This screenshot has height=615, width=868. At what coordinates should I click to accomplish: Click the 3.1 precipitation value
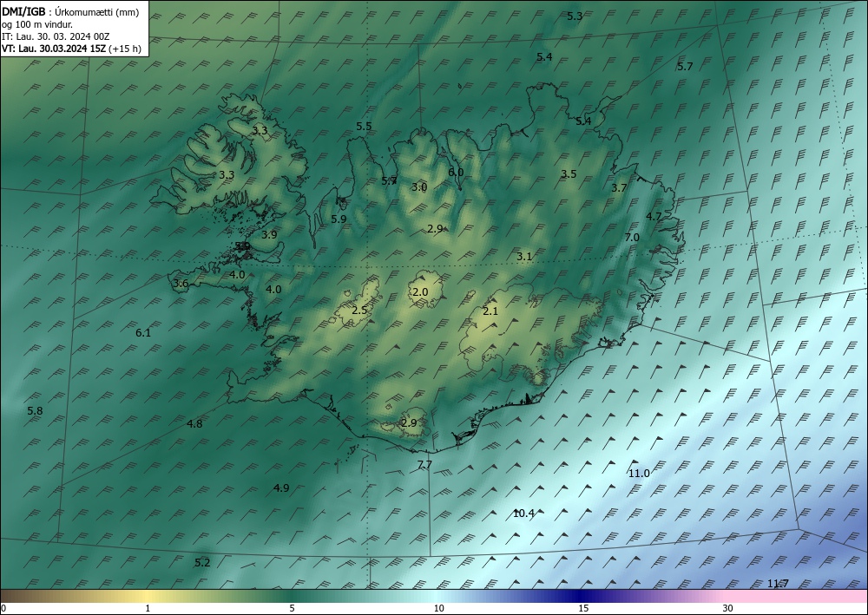(524, 257)
